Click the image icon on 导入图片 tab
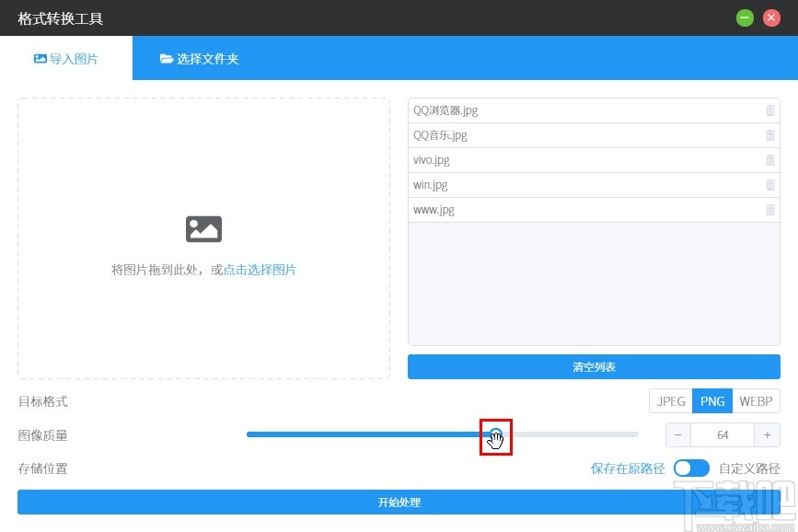 pyautogui.click(x=40, y=57)
